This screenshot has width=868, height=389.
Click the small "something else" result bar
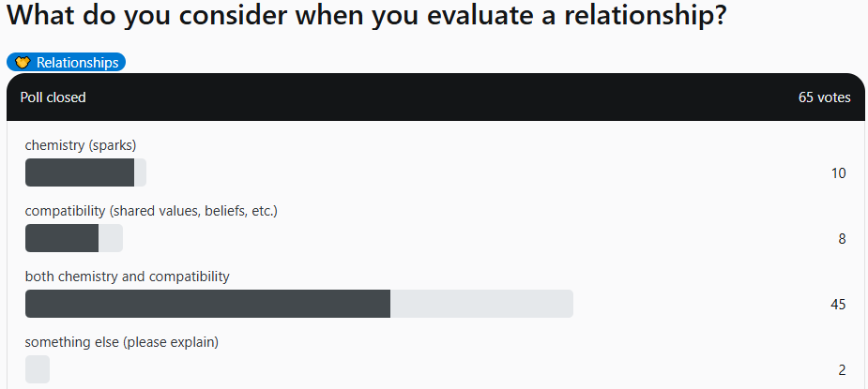coord(38,369)
